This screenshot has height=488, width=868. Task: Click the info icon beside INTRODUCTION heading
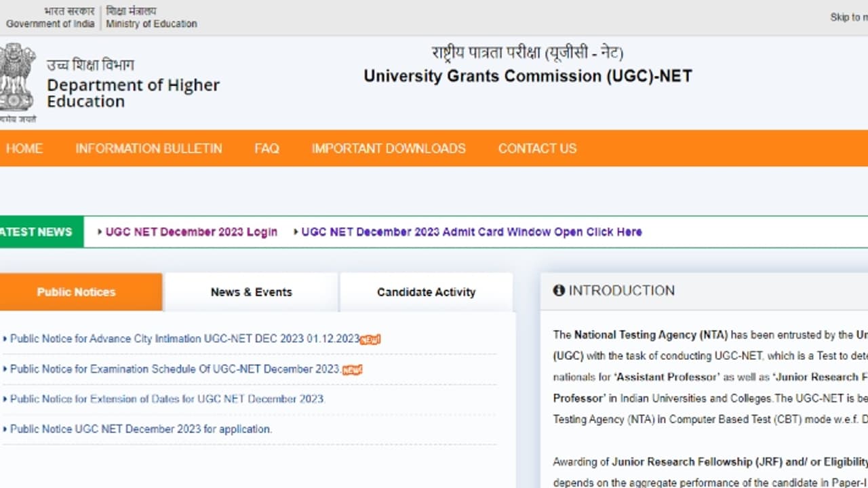(559, 291)
